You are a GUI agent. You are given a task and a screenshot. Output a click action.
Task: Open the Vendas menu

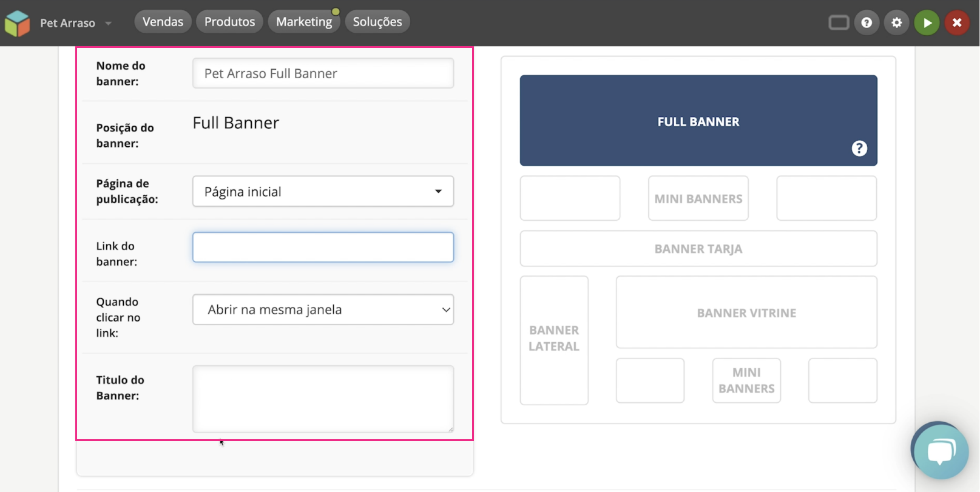coord(163,22)
